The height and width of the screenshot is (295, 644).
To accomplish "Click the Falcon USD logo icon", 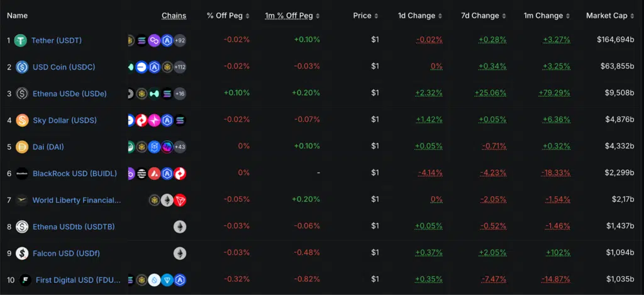I will (22, 253).
